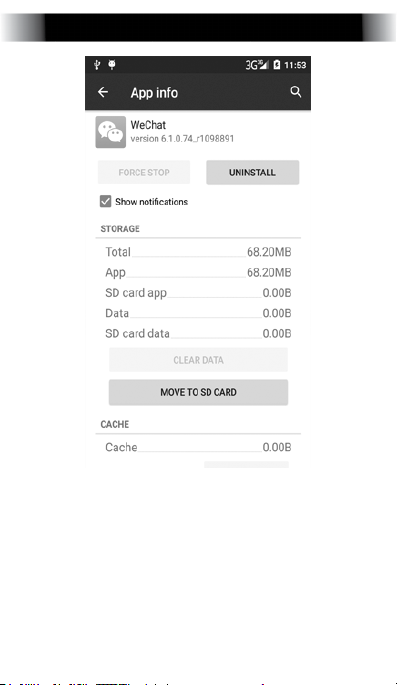This screenshot has height=685, width=397.
Task: Tap the USB connection status icon
Action: click(97, 65)
